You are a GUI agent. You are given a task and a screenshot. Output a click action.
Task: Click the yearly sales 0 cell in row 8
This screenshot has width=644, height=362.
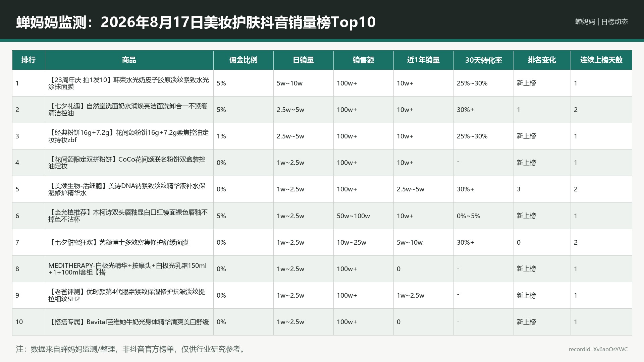point(424,269)
